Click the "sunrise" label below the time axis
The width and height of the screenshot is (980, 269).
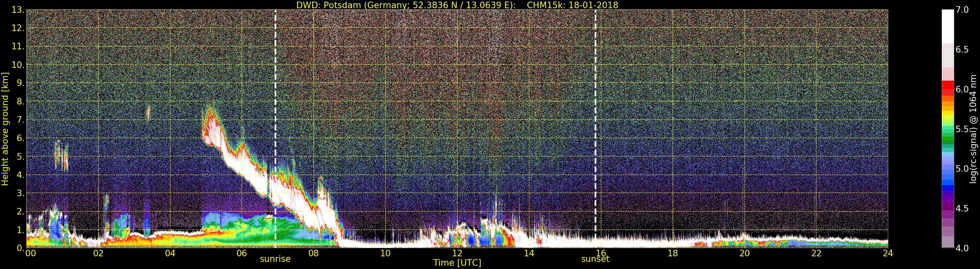pos(275,259)
